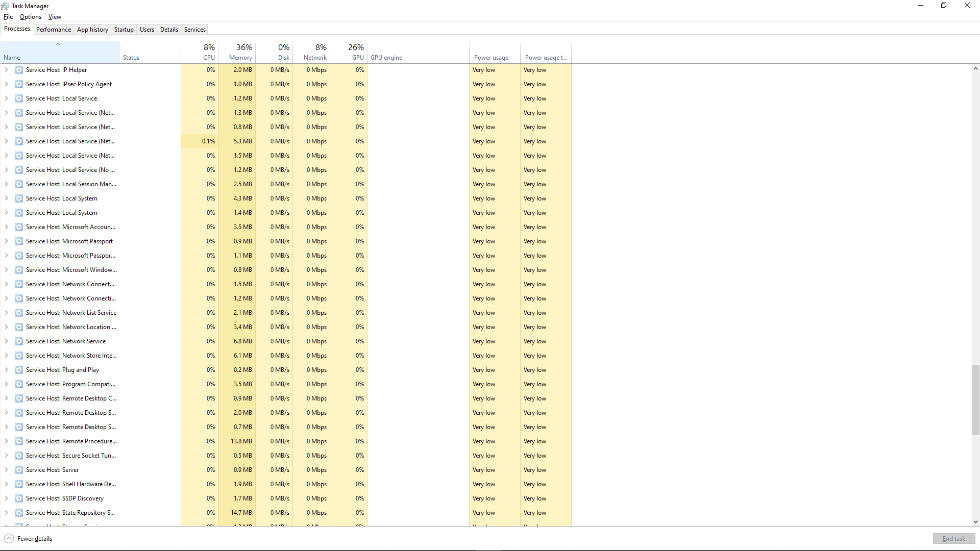The height and width of the screenshot is (551, 980).
Task: Click the gear icon for Service Host: Microsoft Windows
Action: coord(19,270)
